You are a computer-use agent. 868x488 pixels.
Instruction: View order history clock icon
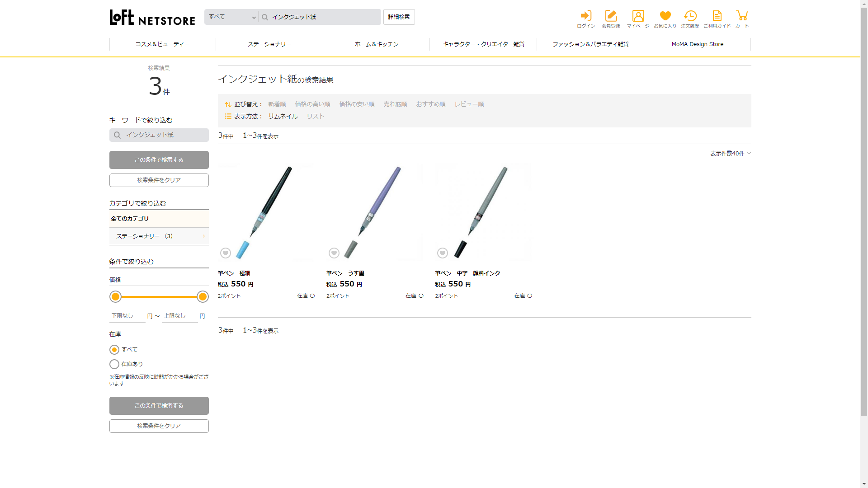pos(690,16)
